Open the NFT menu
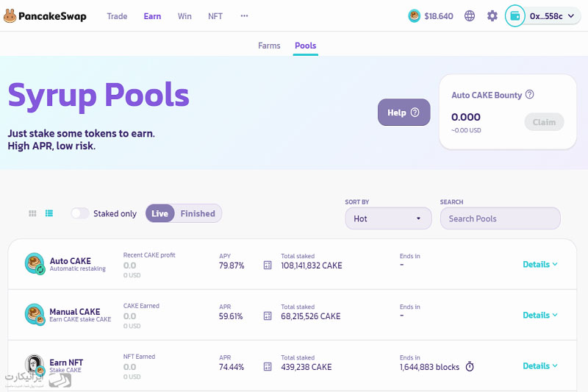This screenshot has width=588, height=392. (215, 16)
